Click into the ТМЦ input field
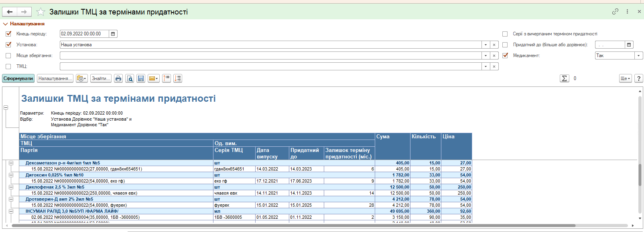The height and width of the screenshot is (232, 644). pos(270,66)
